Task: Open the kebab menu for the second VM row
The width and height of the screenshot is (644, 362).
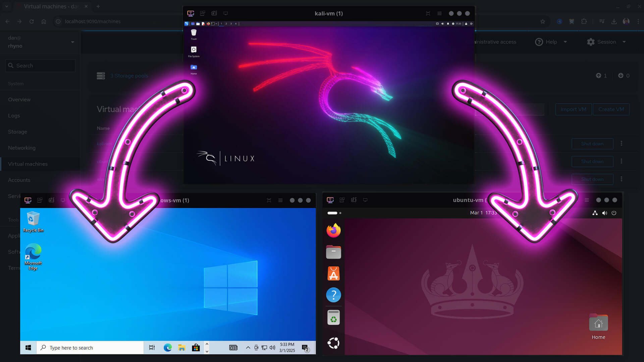Action: coord(622,161)
